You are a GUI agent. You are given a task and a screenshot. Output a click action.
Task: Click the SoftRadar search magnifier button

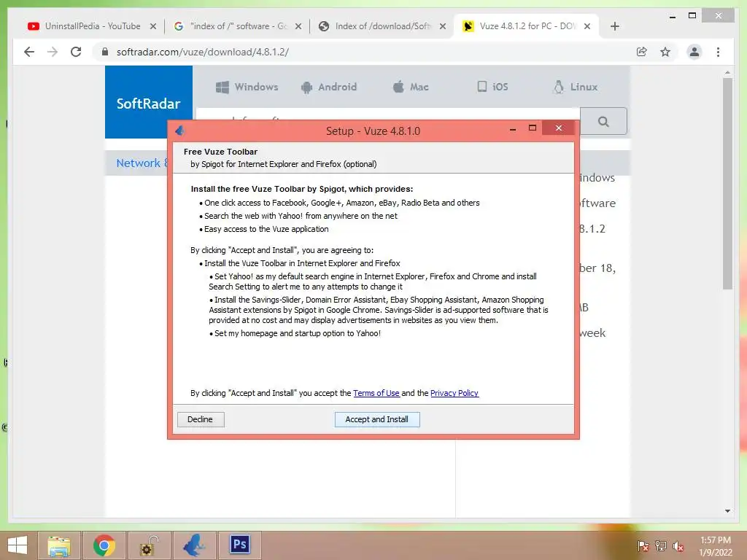[x=603, y=122]
